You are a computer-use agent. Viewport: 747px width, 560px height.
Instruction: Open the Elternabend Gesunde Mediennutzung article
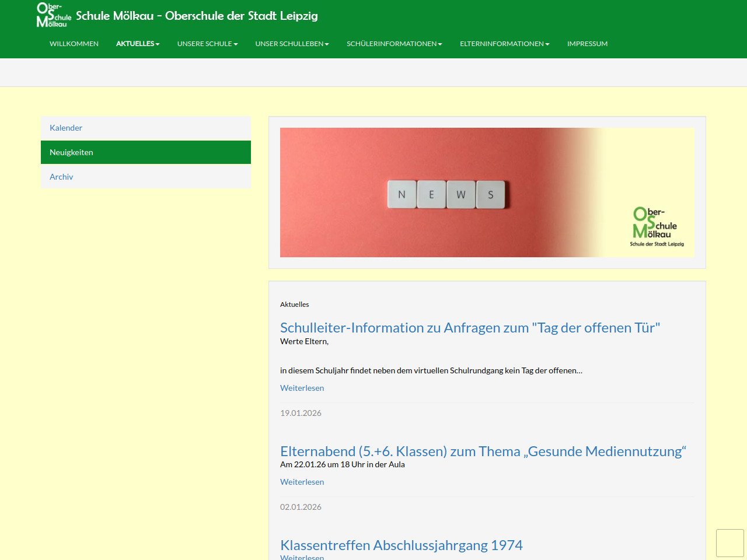click(x=483, y=452)
